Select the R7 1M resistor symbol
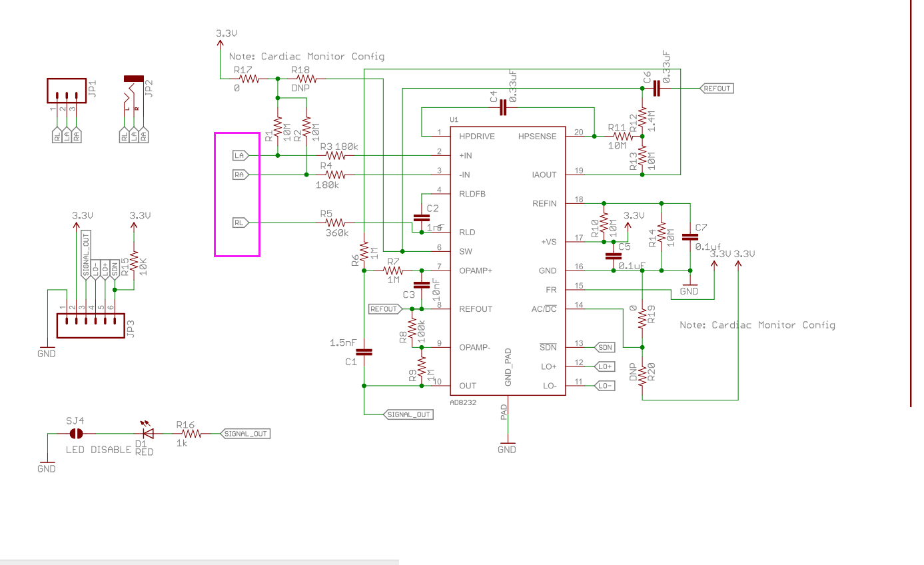This screenshot has width=924, height=565. pyautogui.click(x=392, y=271)
